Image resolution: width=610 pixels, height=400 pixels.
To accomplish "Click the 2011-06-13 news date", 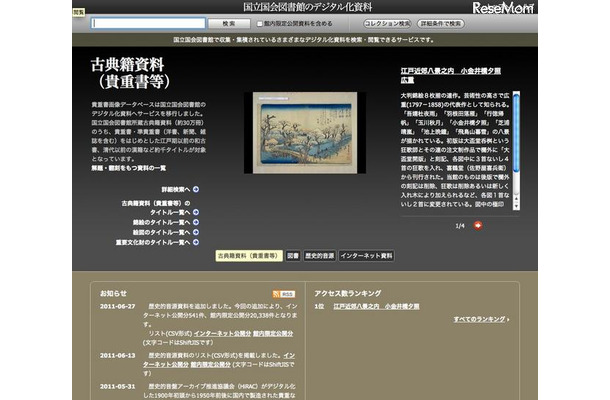I will click(117, 356).
